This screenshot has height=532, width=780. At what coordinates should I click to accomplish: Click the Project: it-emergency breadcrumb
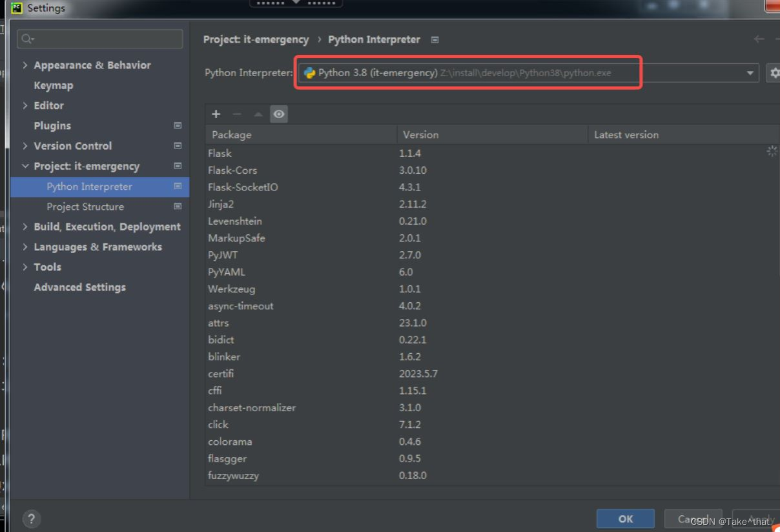click(x=256, y=39)
